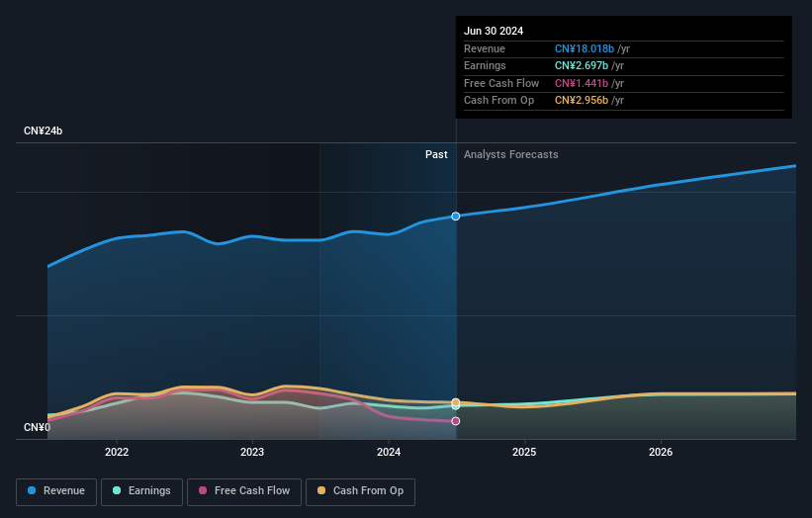Select the 2023 x-axis label
The height and width of the screenshot is (518, 812).
(x=252, y=452)
